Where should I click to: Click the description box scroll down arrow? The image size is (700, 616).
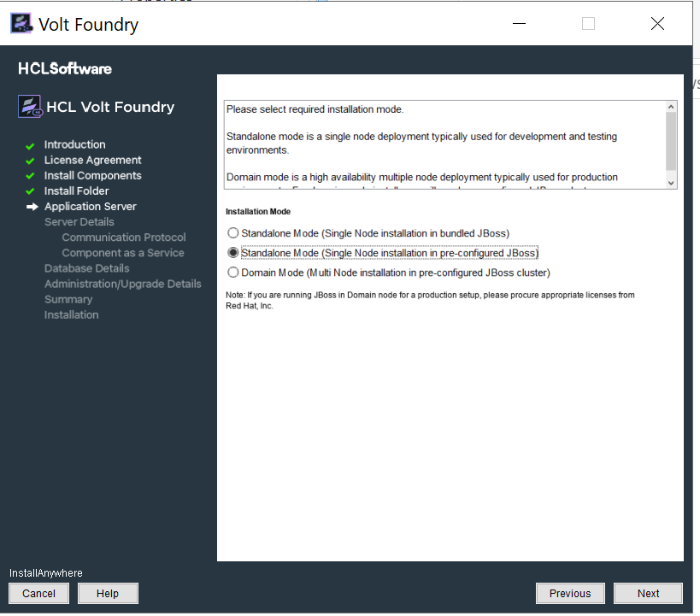coord(671,183)
